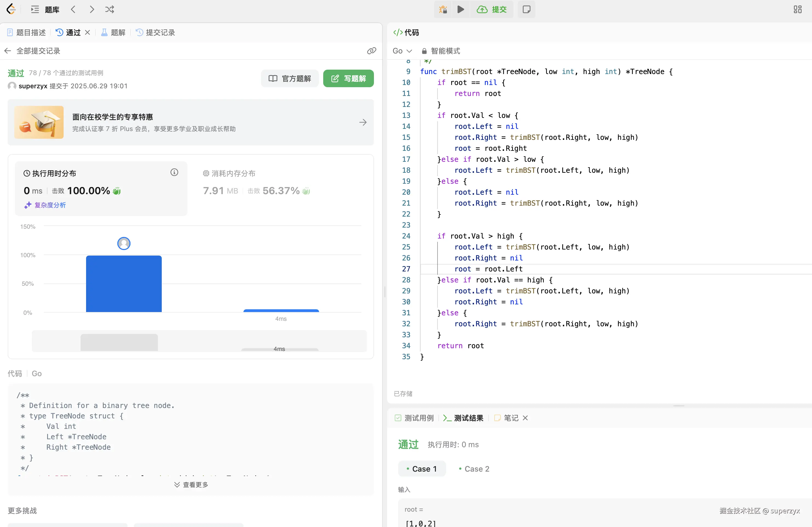
Task: Click the '78 / 78 个通过的测试用例' text
Action: 66,73
